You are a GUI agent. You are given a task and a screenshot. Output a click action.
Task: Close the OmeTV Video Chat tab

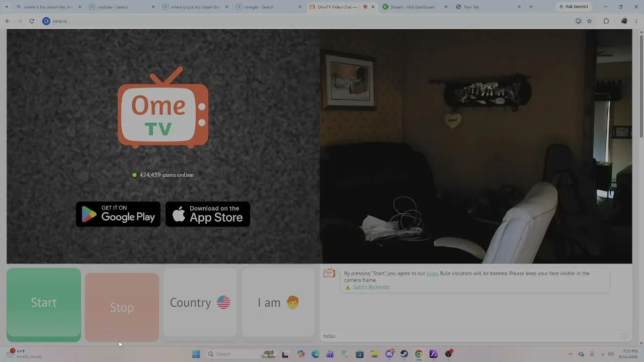(373, 7)
